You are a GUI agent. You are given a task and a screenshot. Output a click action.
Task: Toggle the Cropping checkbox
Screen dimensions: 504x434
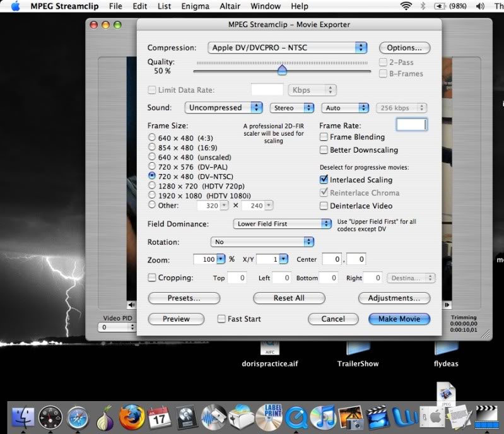(x=152, y=278)
